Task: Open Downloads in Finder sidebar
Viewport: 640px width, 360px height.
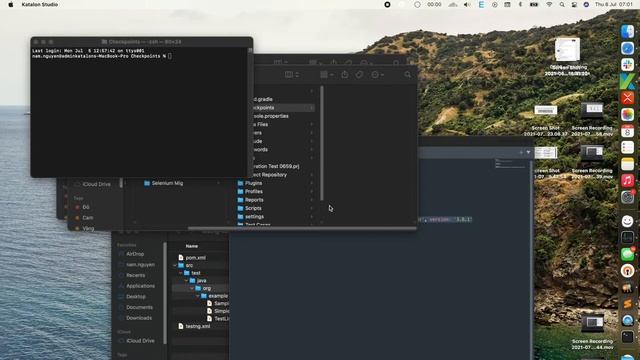Action: pyautogui.click(x=139, y=318)
